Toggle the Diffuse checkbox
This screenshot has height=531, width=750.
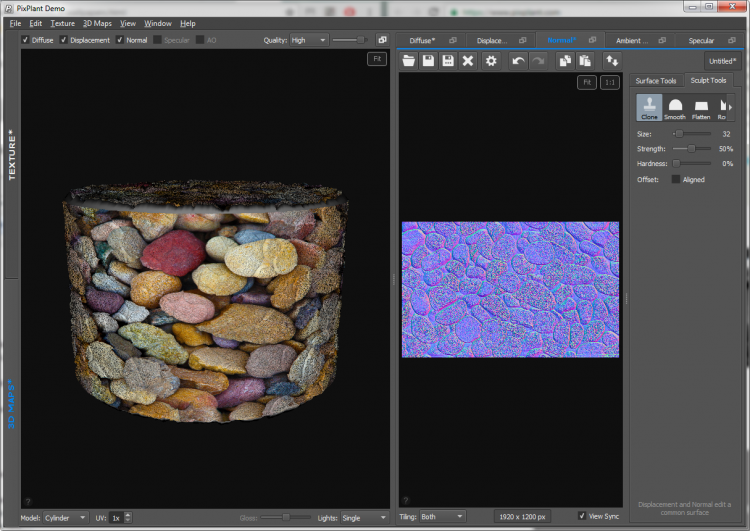(x=25, y=40)
